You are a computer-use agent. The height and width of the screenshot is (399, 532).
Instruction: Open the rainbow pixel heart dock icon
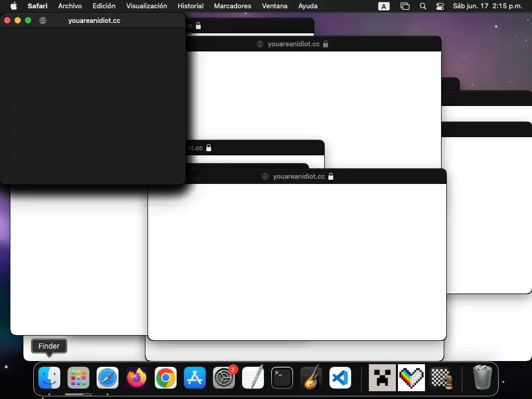coord(411,378)
